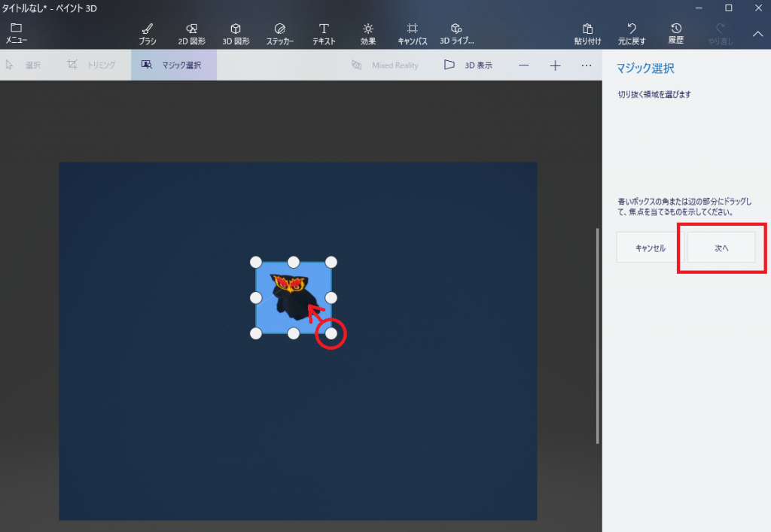
Task: Open the Stickers (ステッカー) panel
Action: coord(280,33)
